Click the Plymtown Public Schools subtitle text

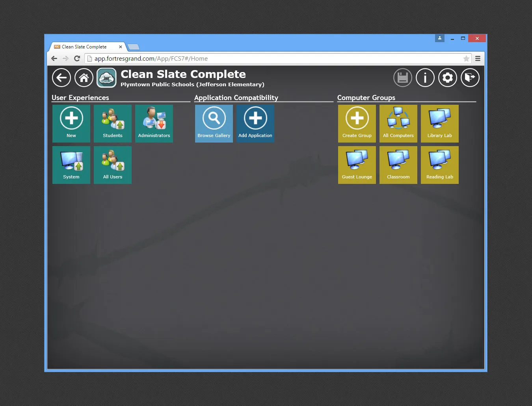pos(192,85)
